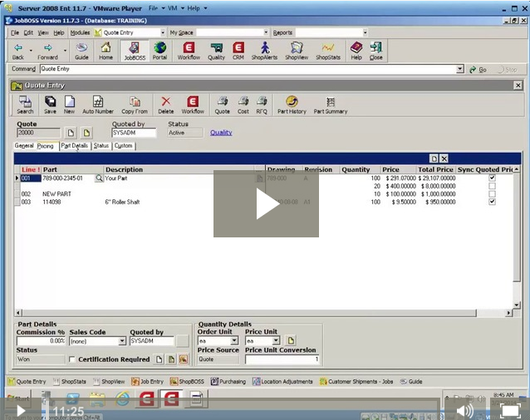Click the grid horizontal scrollbar
This screenshot has height=420, width=530.
pyautogui.click(x=249, y=313)
